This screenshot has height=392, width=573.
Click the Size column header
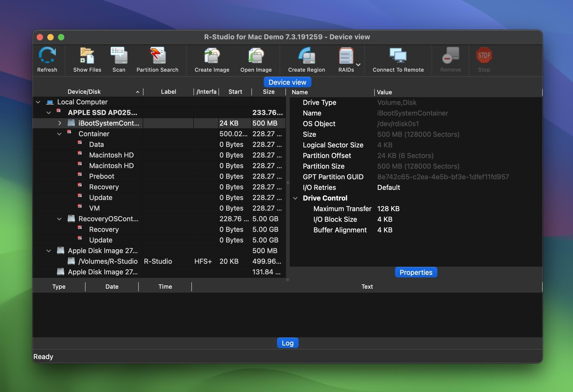point(269,92)
